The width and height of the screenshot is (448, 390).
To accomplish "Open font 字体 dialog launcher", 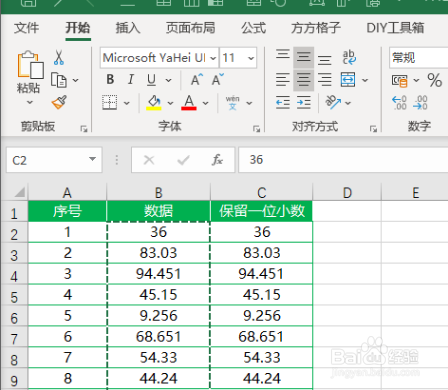I will click(x=256, y=128).
